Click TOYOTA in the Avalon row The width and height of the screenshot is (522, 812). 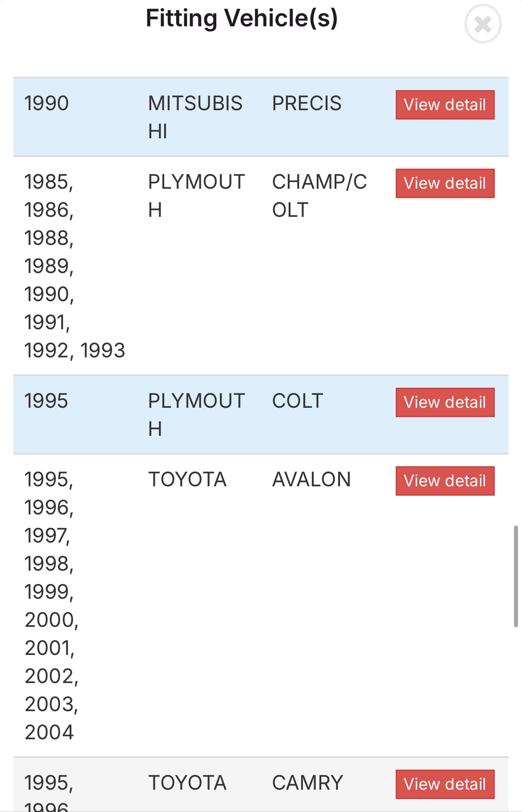coord(187,480)
